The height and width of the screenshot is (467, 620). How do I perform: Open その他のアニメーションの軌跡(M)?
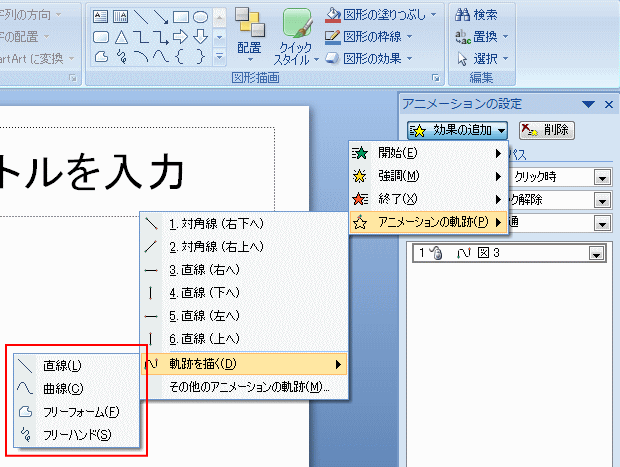point(244,387)
